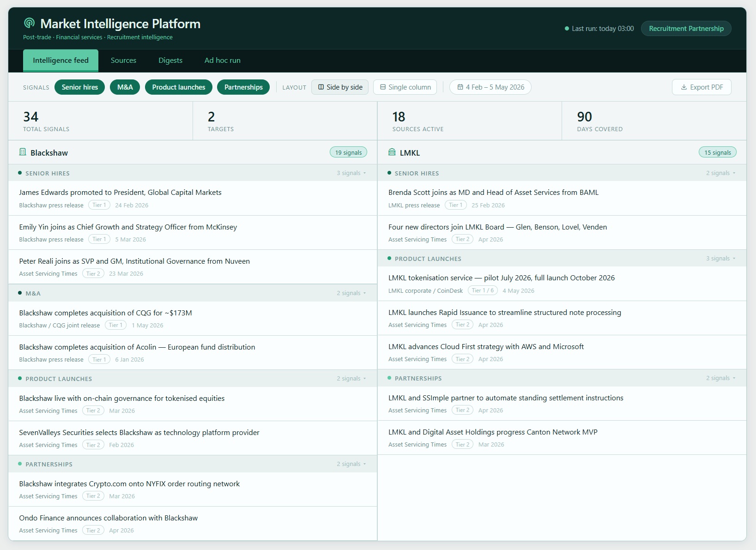This screenshot has width=756, height=550.
Task: Click the Last run: today 03:00 text
Action: [x=603, y=29]
